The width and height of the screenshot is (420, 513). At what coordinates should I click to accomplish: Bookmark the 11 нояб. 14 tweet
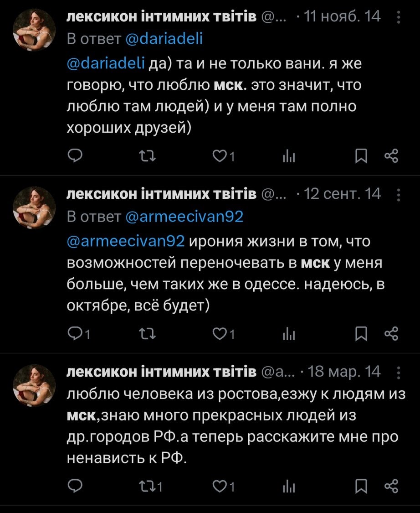click(x=361, y=157)
